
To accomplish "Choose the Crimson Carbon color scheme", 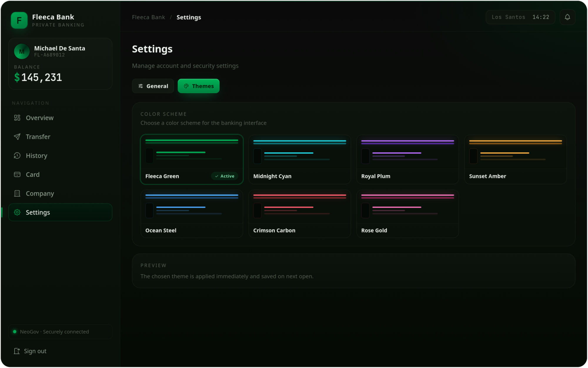I will [300, 214].
